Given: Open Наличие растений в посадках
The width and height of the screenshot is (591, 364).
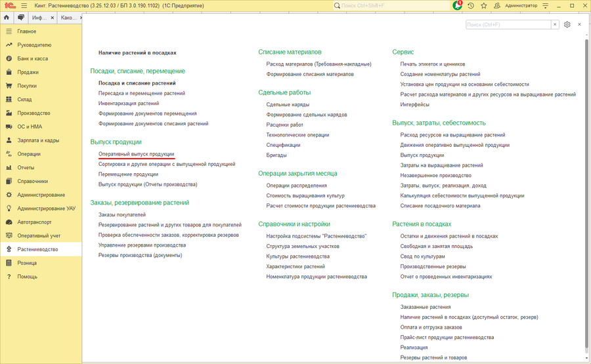Looking at the screenshot, I should (x=137, y=52).
